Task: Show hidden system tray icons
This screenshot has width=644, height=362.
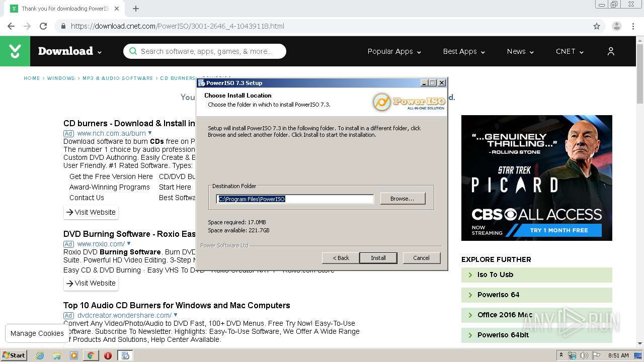Action: pos(561,355)
